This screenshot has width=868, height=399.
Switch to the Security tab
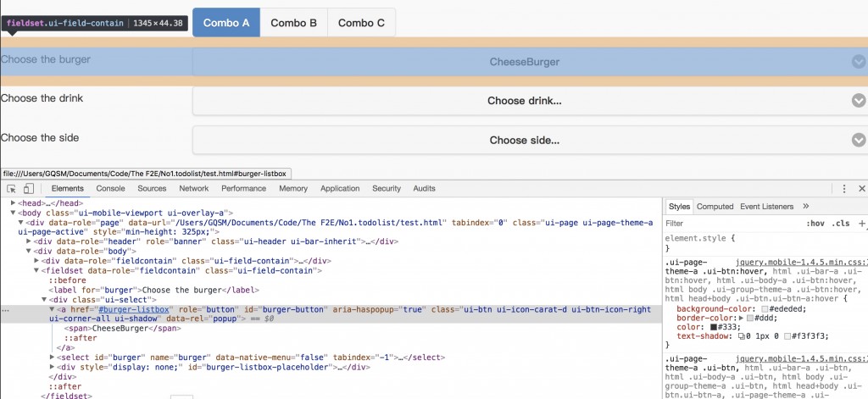pos(387,188)
